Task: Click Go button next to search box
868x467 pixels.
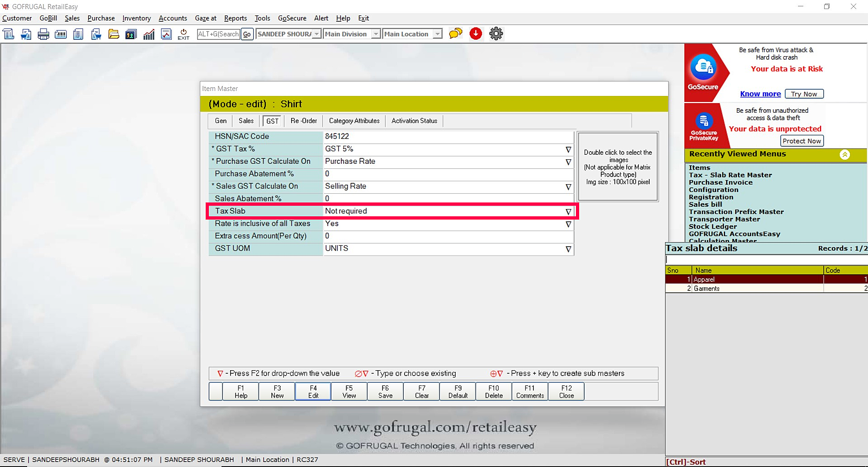Action: tap(247, 34)
